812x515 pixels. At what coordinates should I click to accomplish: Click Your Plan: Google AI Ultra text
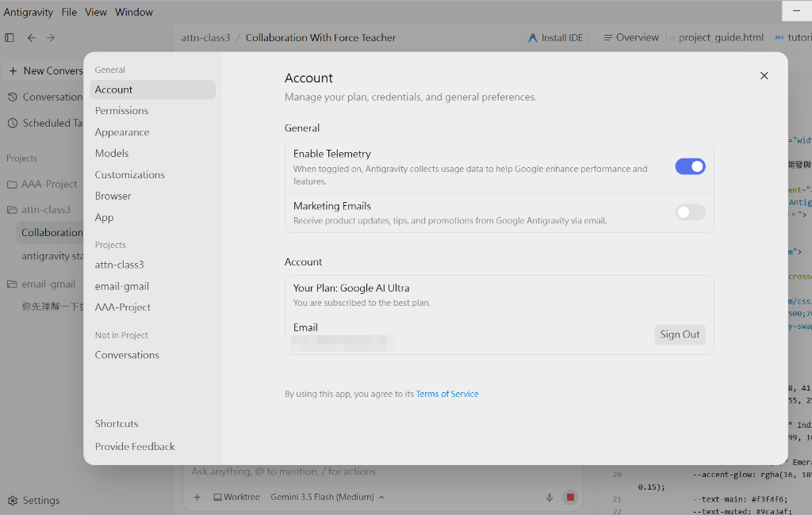click(x=351, y=288)
